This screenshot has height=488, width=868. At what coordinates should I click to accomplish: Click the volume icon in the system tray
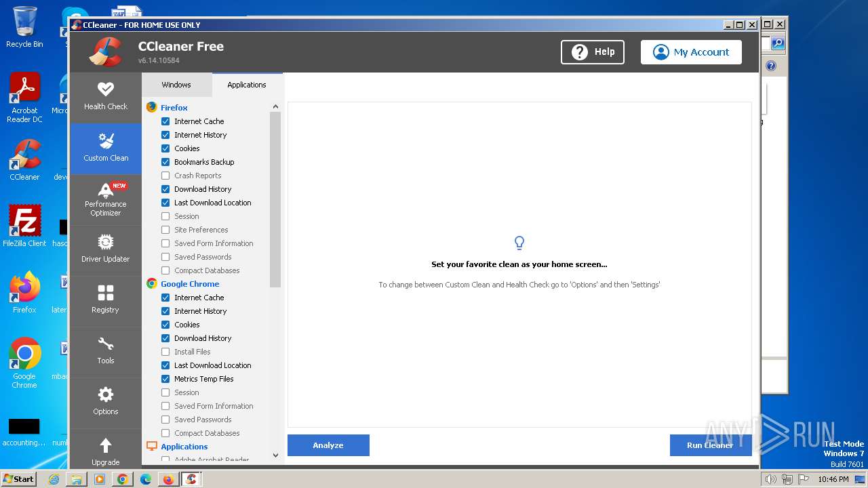[x=770, y=479]
